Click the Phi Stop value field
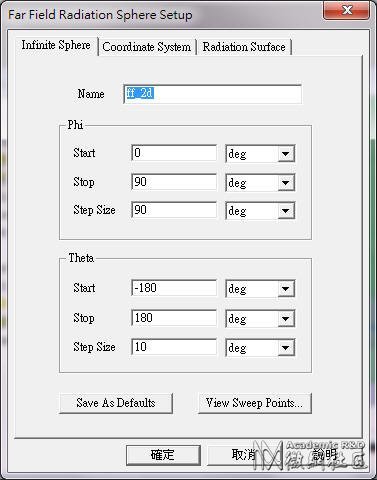The height and width of the screenshot is (480, 377). (x=174, y=182)
